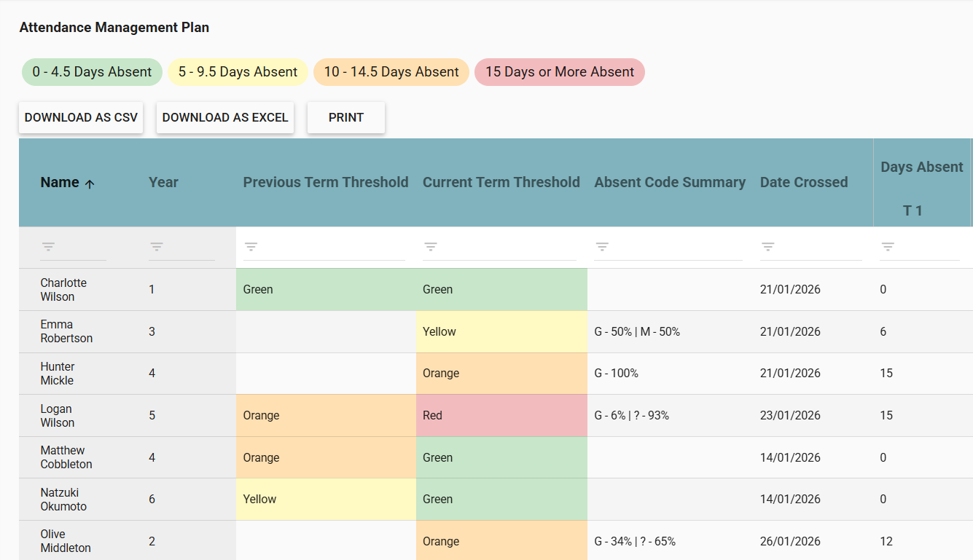Image resolution: width=973 pixels, height=560 pixels.
Task: Select the red 15 Days or More Absent chip
Action: [x=559, y=72]
